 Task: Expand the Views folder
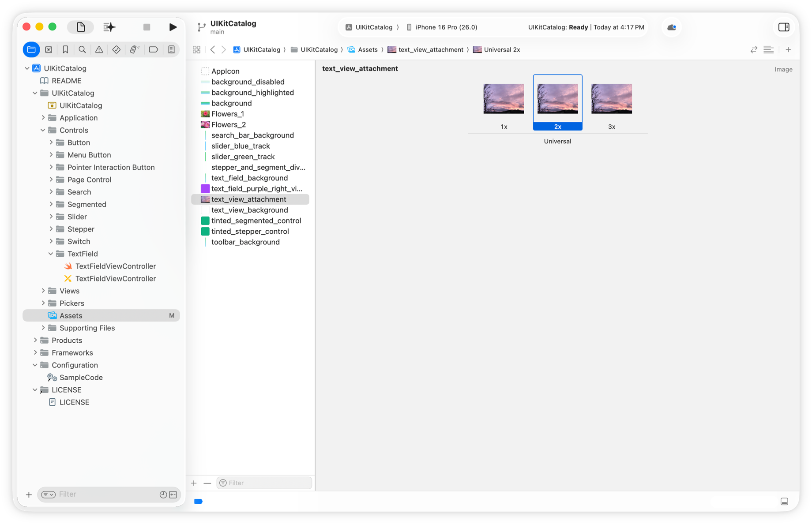pyautogui.click(x=43, y=291)
